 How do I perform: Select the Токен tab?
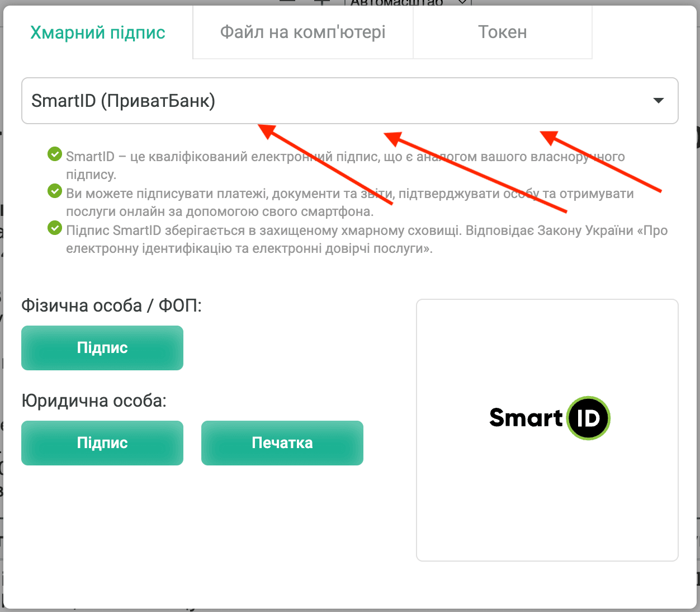[x=503, y=32]
